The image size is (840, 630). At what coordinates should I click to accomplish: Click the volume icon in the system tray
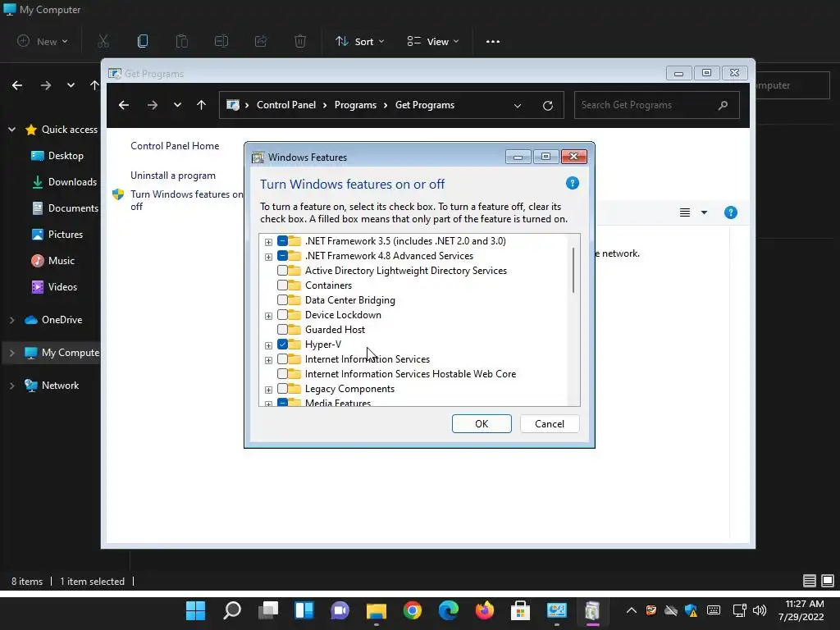pyautogui.click(x=759, y=610)
